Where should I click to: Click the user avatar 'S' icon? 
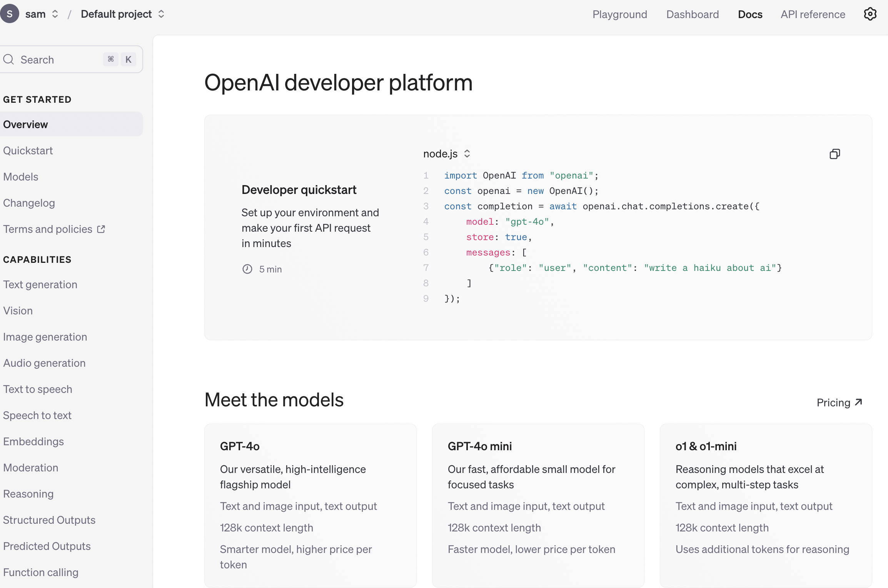(9, 14)
